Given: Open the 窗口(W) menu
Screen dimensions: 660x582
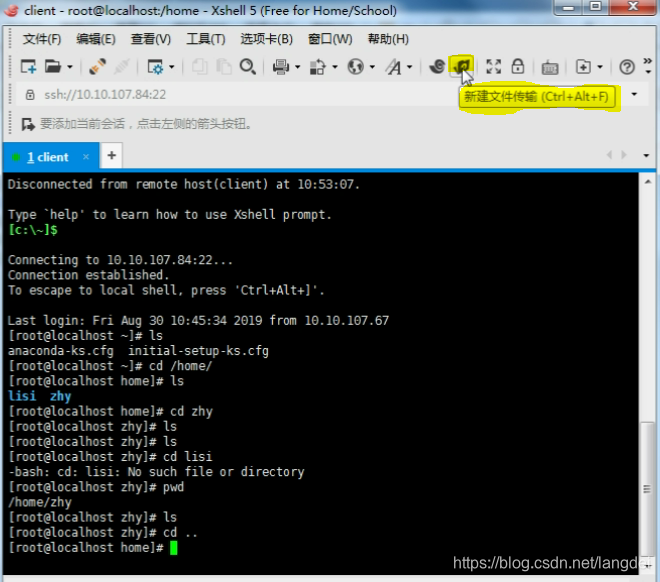Looking at the screenshot, I should (x=330, y=39).
